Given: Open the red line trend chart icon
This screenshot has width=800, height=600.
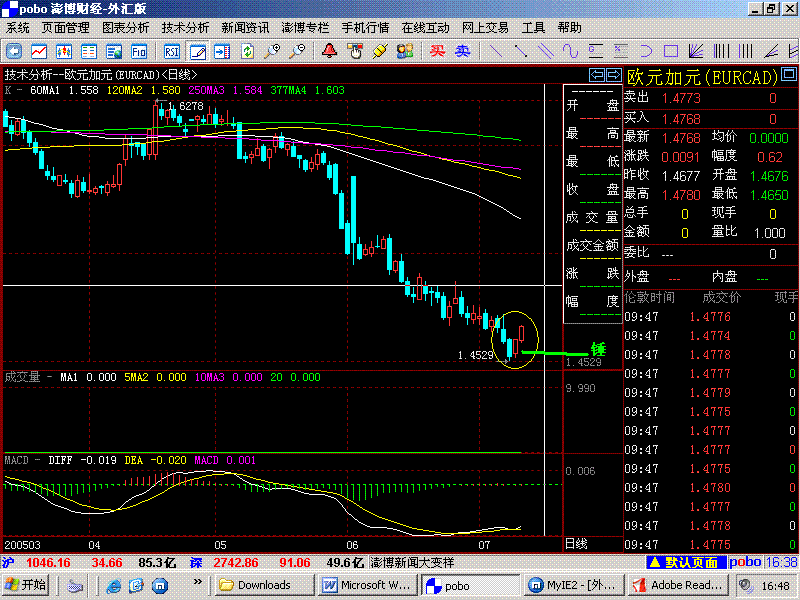Looking at the screenshot, I should pyautogui.click(x=39, y=52).
